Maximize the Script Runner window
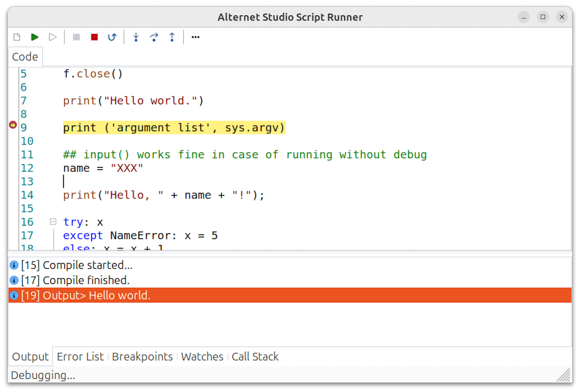 coord(543,17)
